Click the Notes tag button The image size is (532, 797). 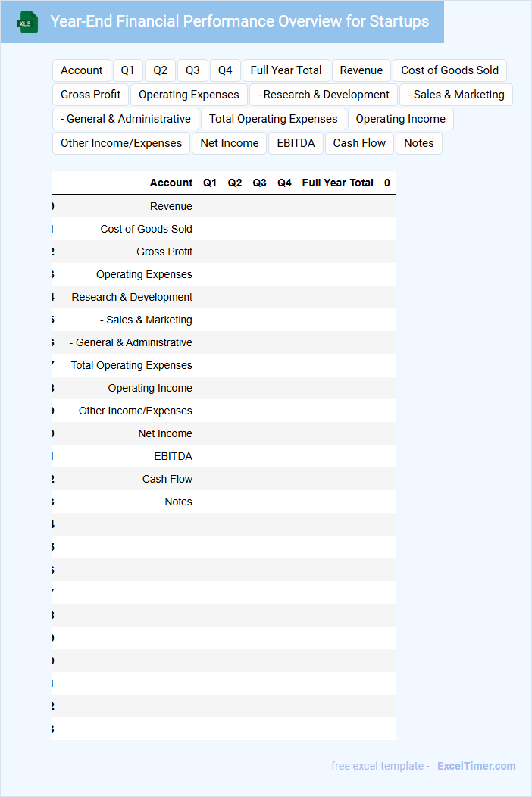pyautogui.click(x=419, y=143)
